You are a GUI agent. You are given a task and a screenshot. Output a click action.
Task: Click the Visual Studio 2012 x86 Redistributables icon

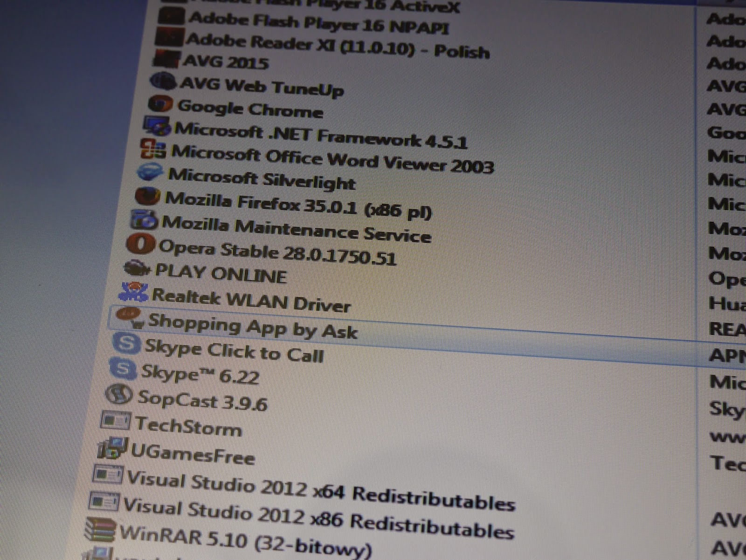(104, 502)
